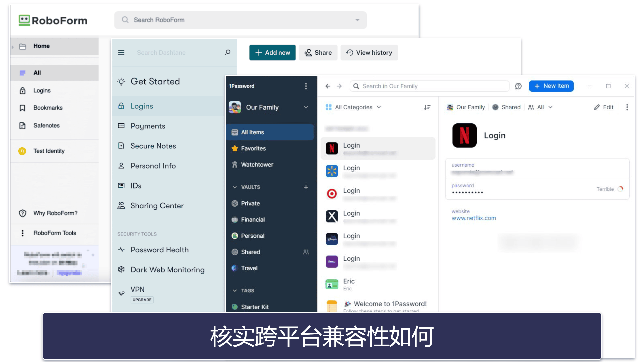Select All in RoboForm sidebar
The width and height of the screenshot is (644, 362).
click(55, 73)
